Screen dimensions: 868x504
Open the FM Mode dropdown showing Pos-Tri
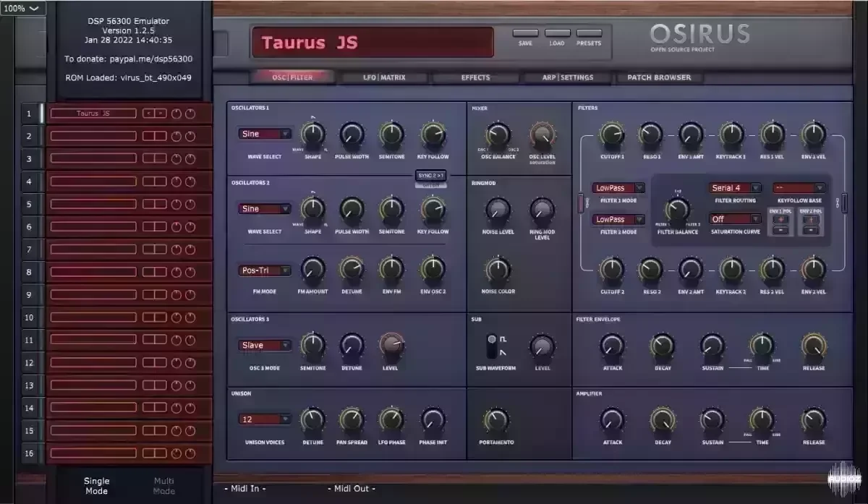265,270
